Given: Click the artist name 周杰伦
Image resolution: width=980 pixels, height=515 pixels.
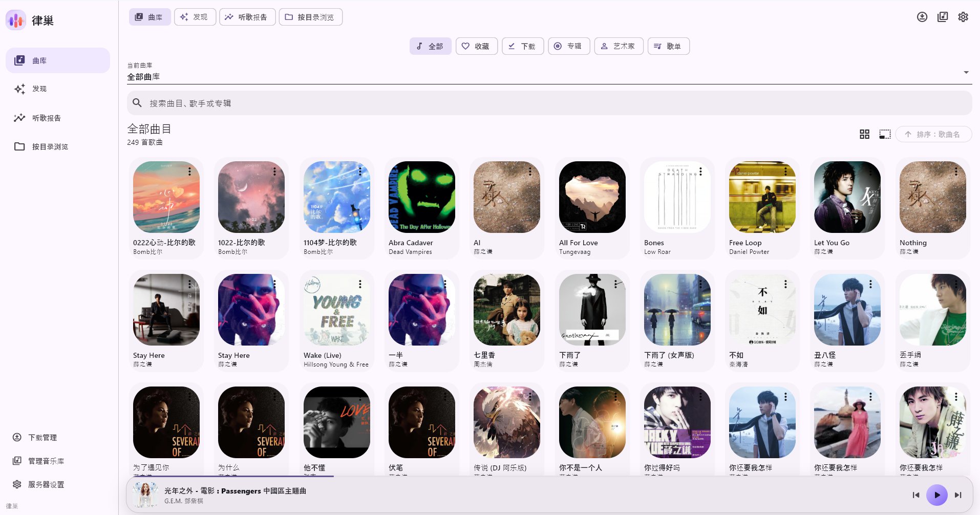Looking at the screenshot, I should (483, 364).
